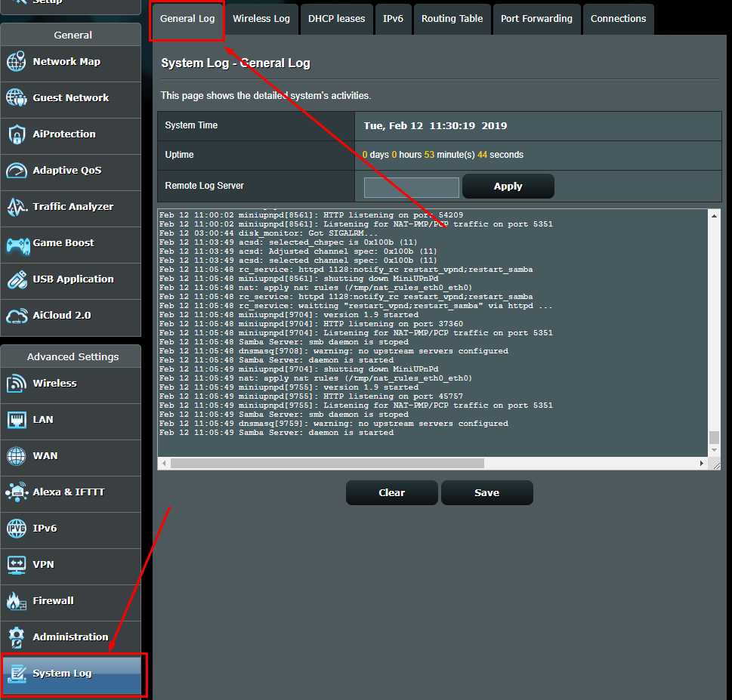Click the Administration gear icon
This screenshot has width=732, height=700.
coord(17,637)
